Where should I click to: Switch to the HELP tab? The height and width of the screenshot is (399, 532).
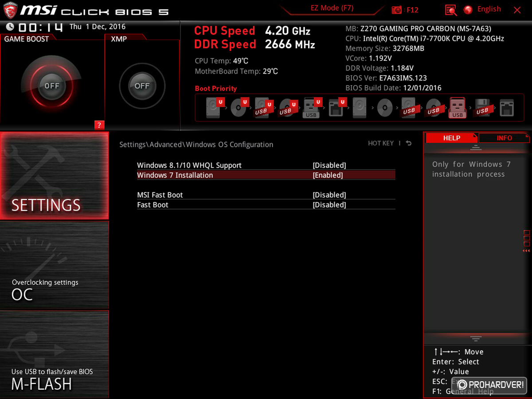(x=451, y=138)
